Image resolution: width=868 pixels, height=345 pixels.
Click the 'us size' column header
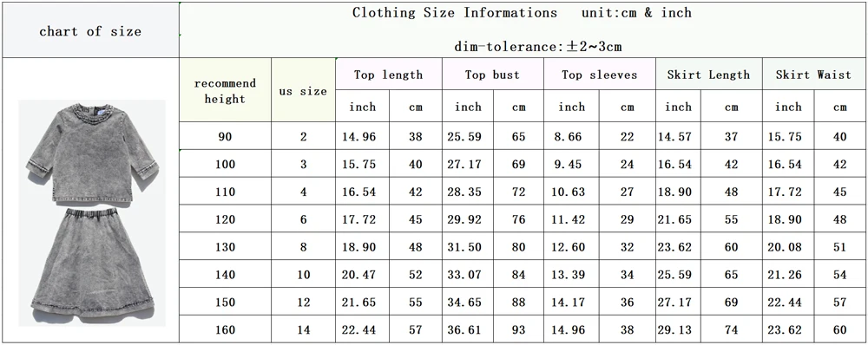(x=303, y=91)
